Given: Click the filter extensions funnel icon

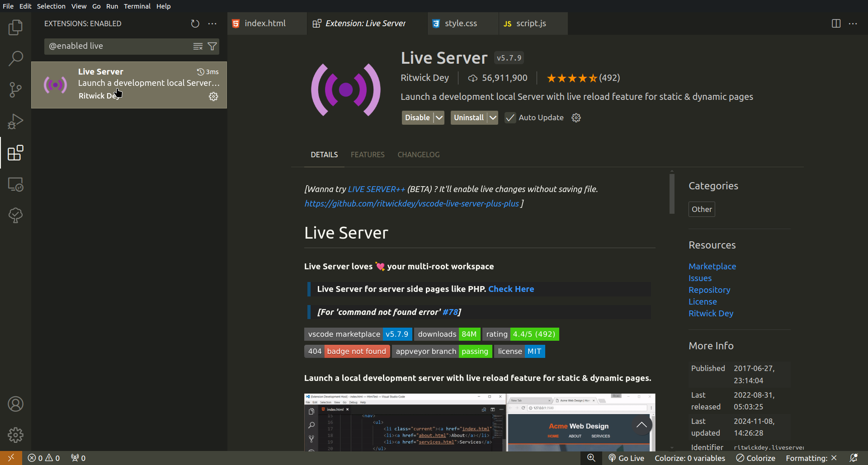Looking at the screenshot, I should (212, 46).
